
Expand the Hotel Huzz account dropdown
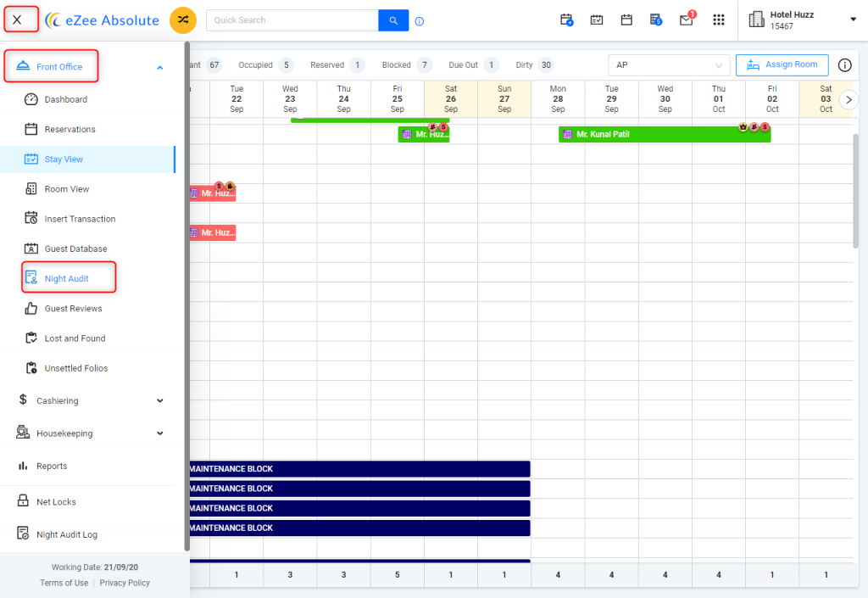[x=853, y=20]
